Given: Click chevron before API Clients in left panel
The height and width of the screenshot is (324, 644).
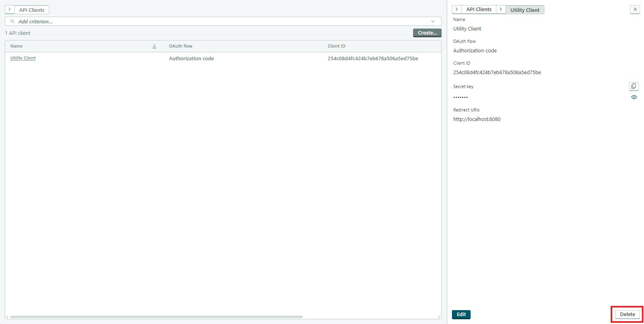Looking at the screenshot, I should click(x=10, y=10).
